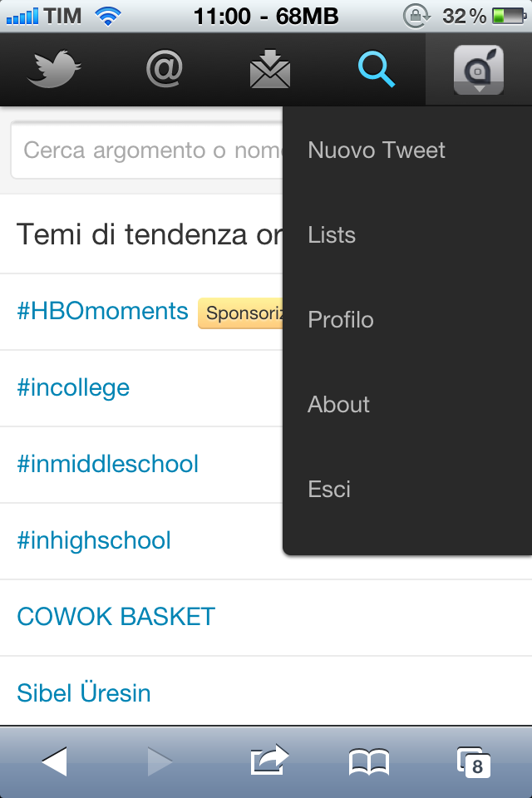The image size is (532, 798).
Task: Open Profilo from the menu
Action: pyautogui.click(x=341, y=320)
